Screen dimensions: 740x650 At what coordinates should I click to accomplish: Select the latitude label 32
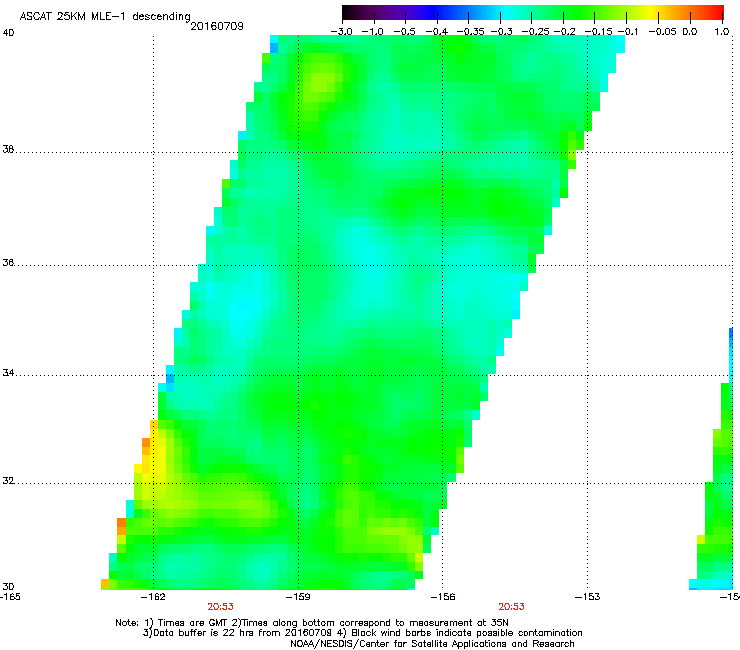click(x=8, y=481)
